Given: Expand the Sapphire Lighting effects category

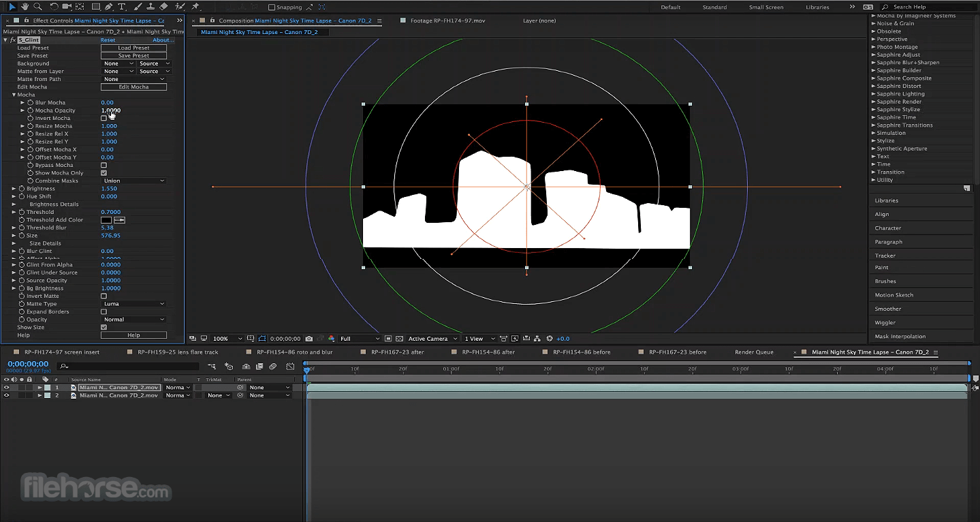Looking at the screenshot, I should pos(873,94).
